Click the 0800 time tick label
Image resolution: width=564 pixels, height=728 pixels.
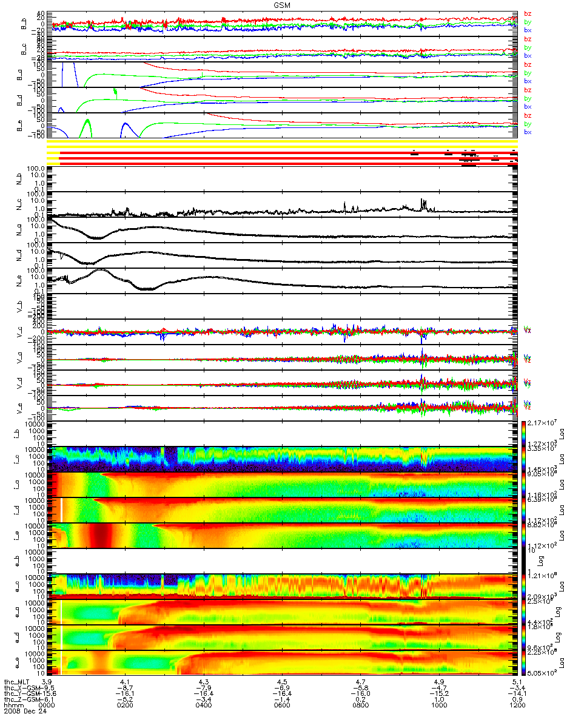[x=360, y=706]
